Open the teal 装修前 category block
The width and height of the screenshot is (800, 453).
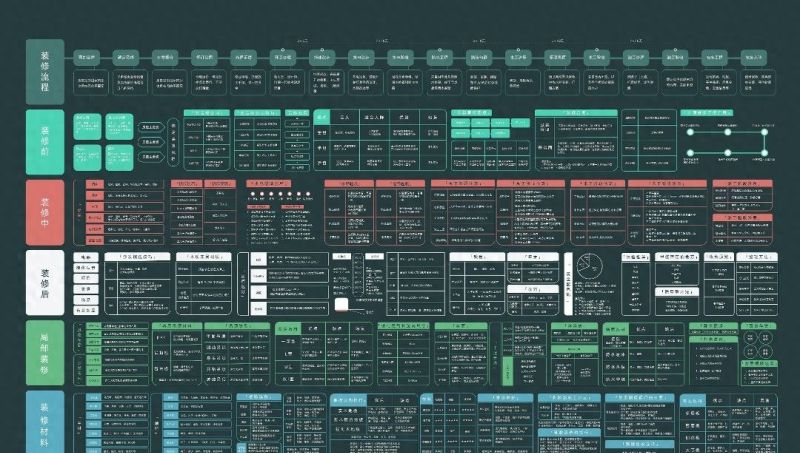click(45, 142)
